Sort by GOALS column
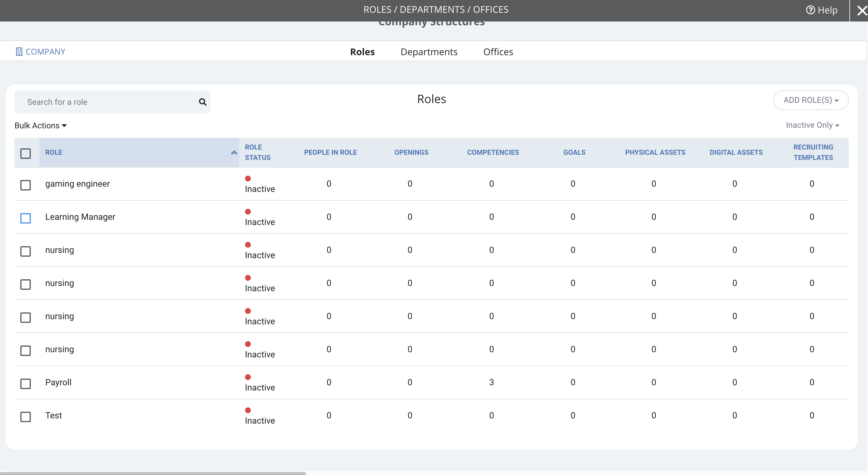 point(574,152)
